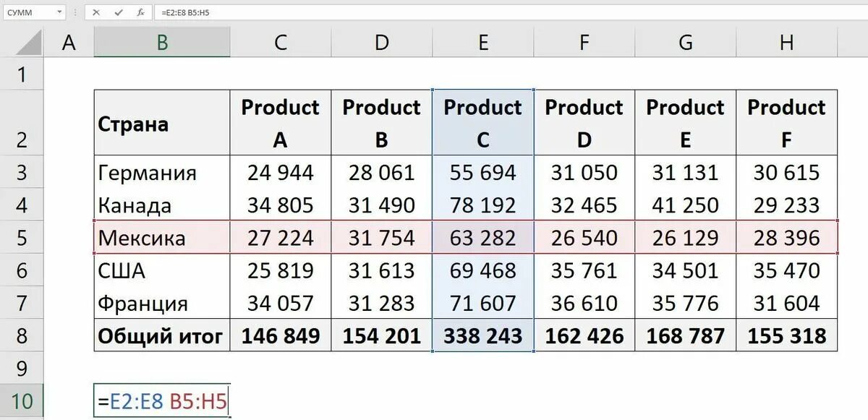The height and width of the screenshot is (420, 868).
Task: Click the Product D header cell
Action: [584, 123]
